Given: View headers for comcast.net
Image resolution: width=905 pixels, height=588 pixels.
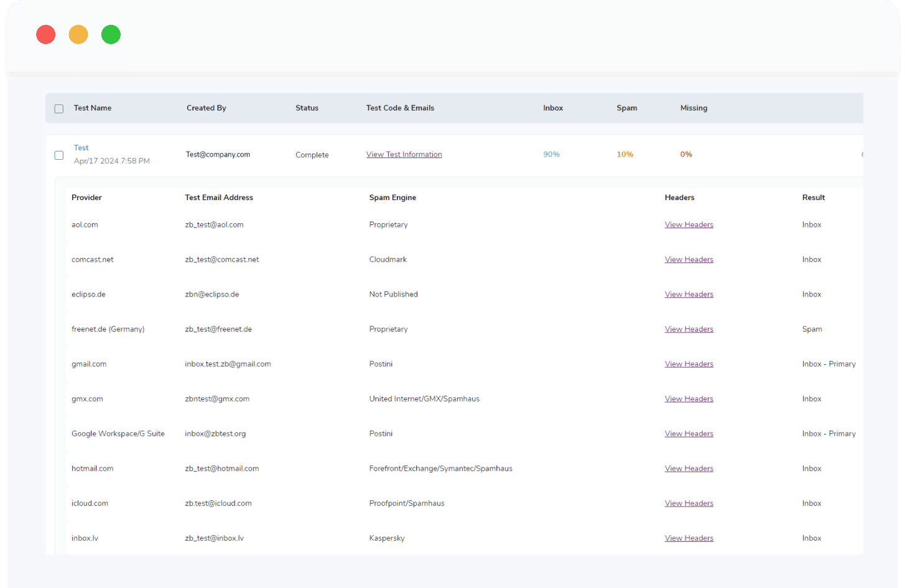Looking at the screenshot, I should [689, 259].
